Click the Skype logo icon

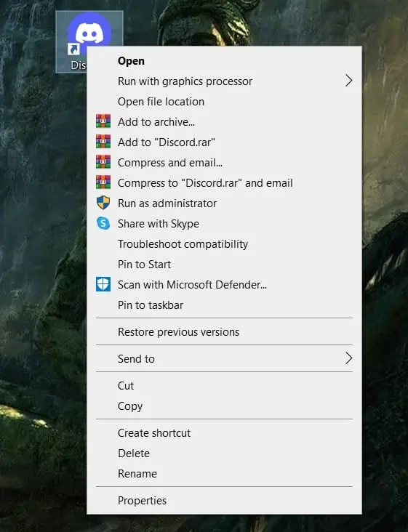103,223
